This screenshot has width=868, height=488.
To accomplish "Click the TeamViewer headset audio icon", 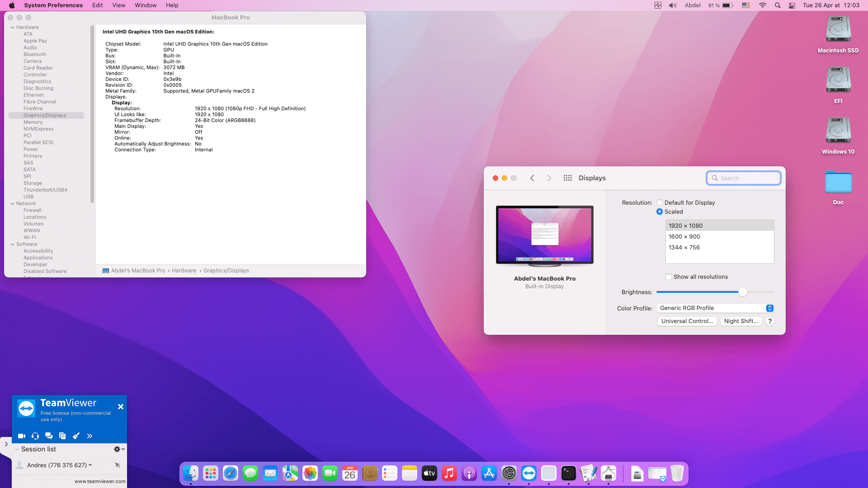I will 35,436.
